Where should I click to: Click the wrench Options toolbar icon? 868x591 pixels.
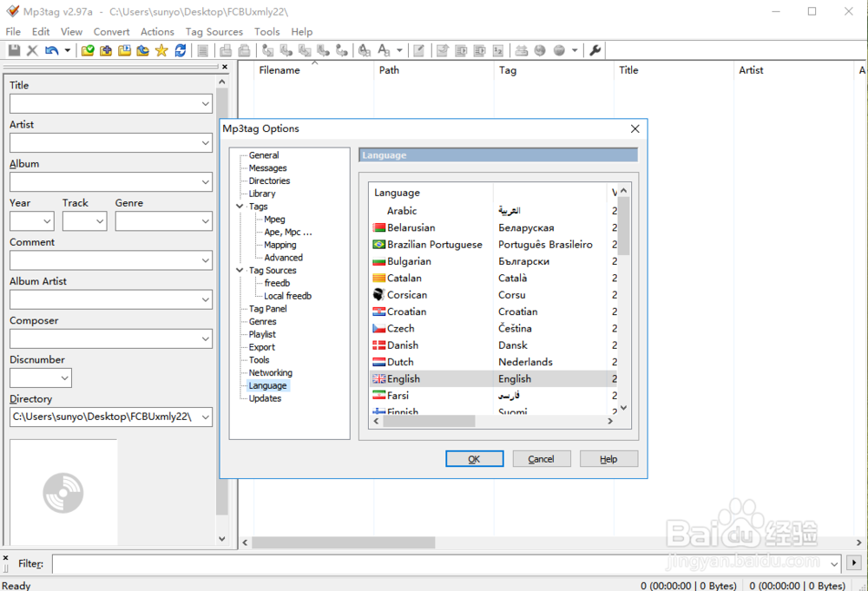[x=595, y=50]
